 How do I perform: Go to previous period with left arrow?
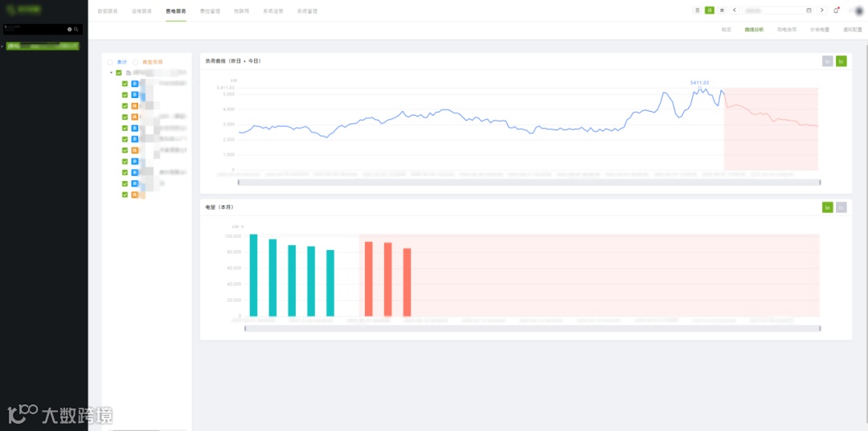click(x=735, y=10)
